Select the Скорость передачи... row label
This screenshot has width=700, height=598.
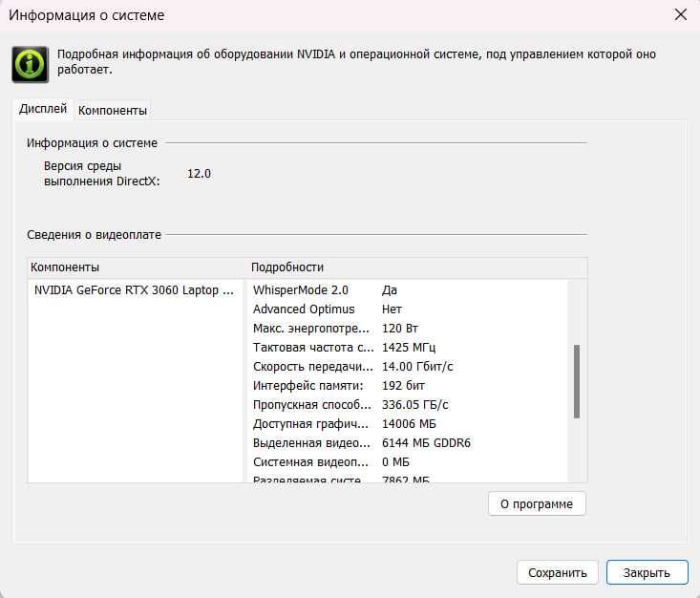click(x=313, y=367)
